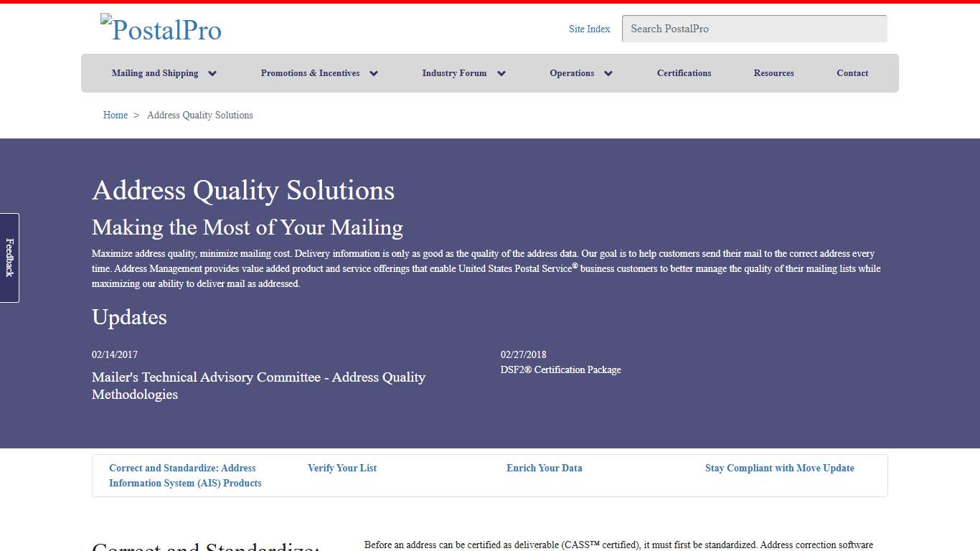Open the Enrich Your Data section
The width and height of the screenshot is (980, 551).
tap(545, 468)
